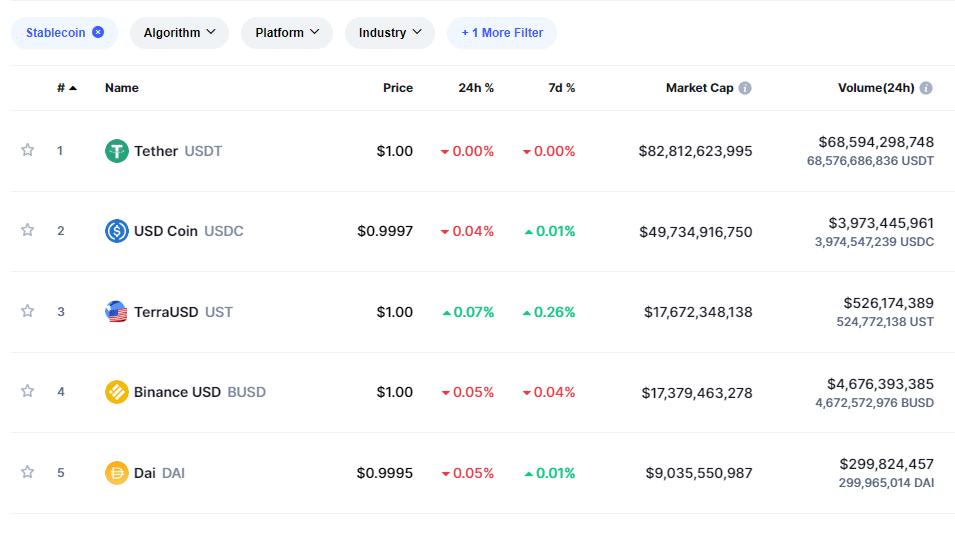Open the Market Cap info icon

pyautogui.click(x=745, y=88)
